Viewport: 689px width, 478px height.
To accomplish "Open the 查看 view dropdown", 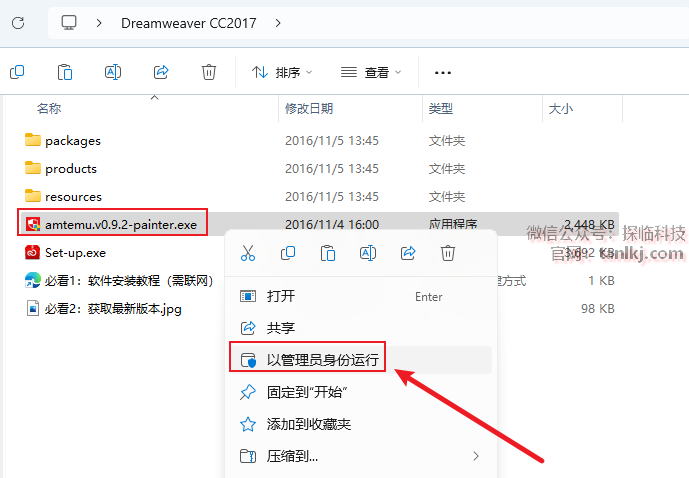I will (371, 72).
